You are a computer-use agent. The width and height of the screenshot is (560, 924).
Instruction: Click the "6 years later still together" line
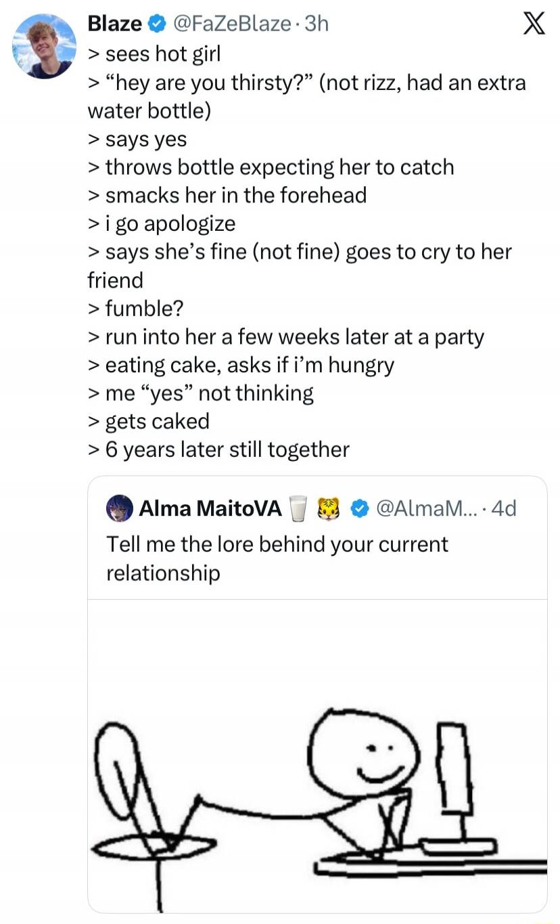tap(227, 449)
